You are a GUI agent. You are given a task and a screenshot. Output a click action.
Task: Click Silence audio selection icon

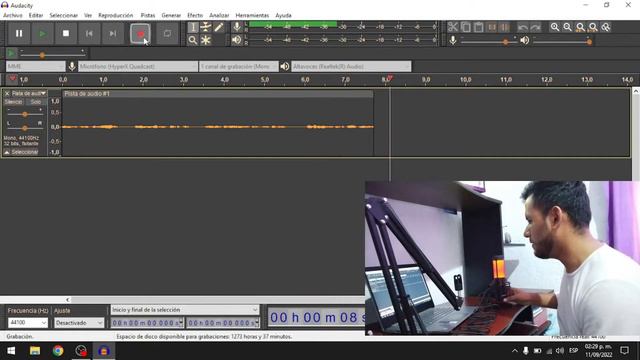pyautogui.click(x=505, y=27)
